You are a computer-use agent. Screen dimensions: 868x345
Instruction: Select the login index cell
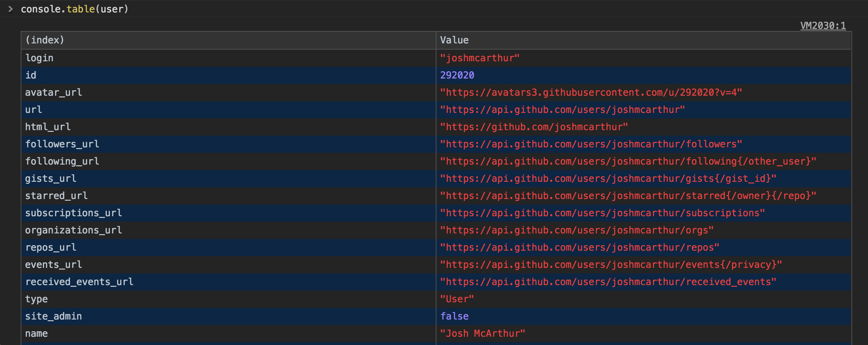coord(229,58)
